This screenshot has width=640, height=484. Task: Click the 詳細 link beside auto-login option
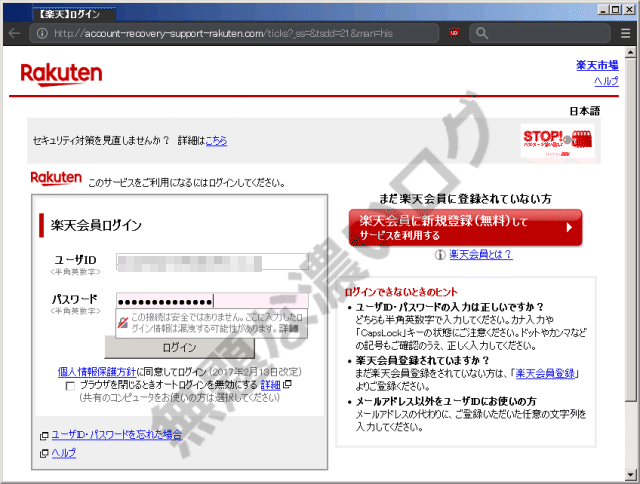tap(271, 384)
